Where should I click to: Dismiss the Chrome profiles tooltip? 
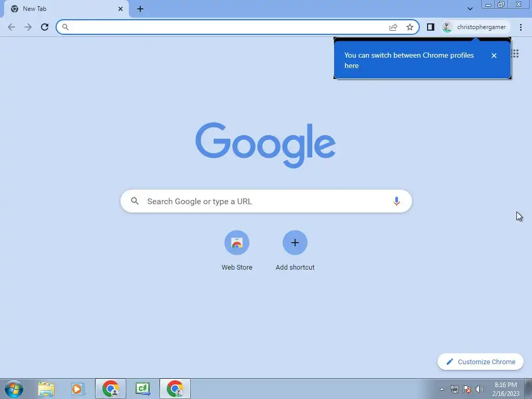click(494, 55)
